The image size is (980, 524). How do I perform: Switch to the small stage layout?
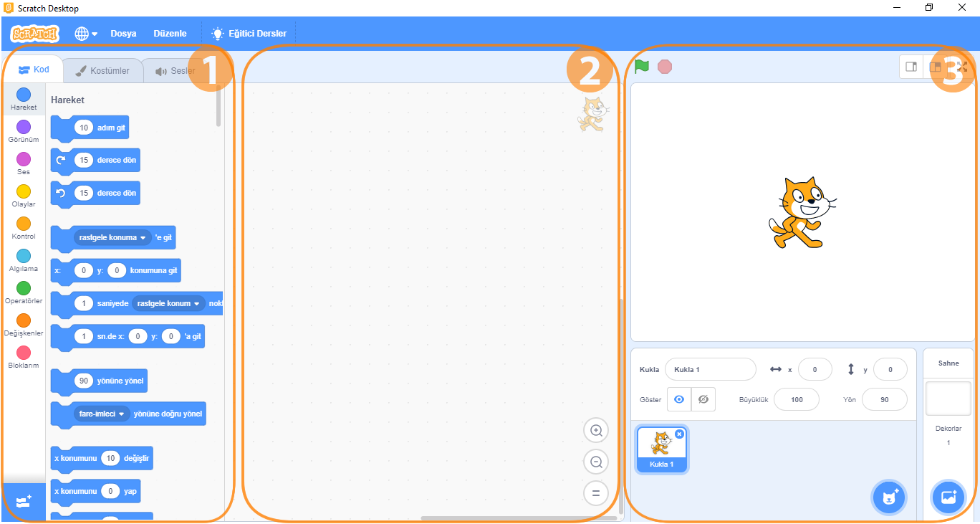coord(911,67)
